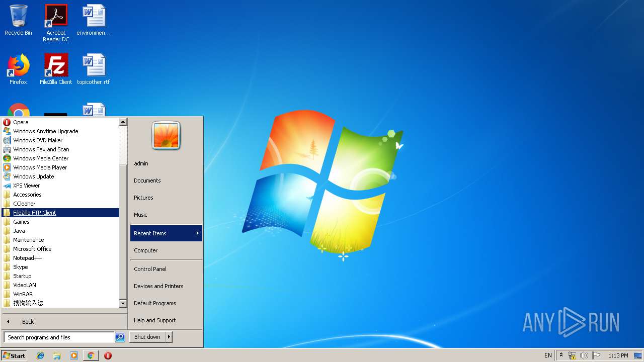Click in Search programs and files box
This screenshot has width=644, height=362.
pos(59,337)
